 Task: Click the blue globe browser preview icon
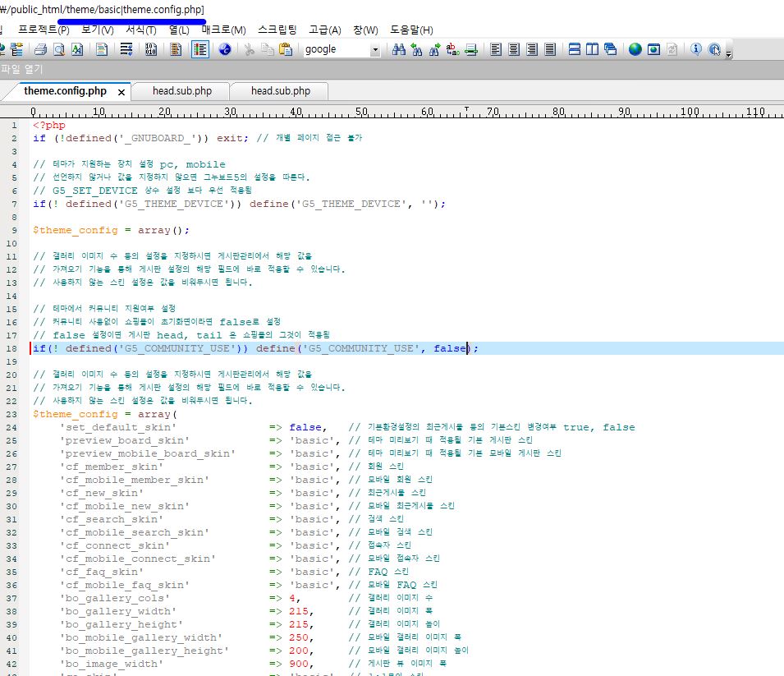(x=224, y=49)
